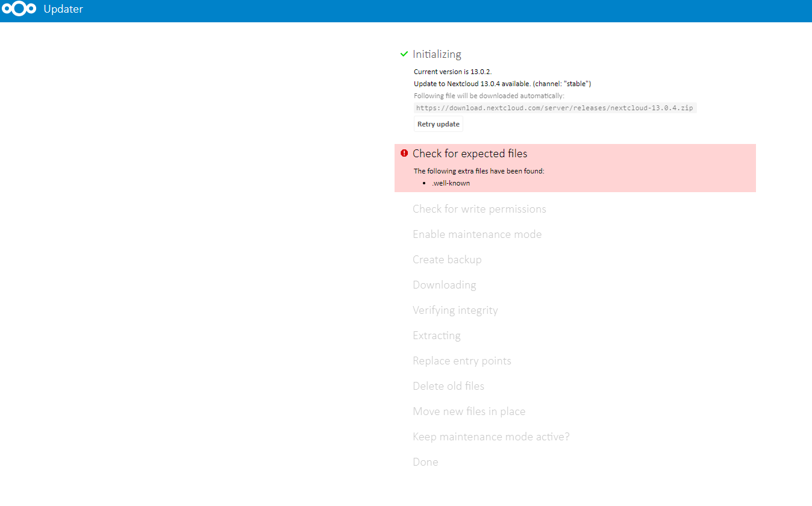Click the Replace entry points step

click(x=461, y=360)
